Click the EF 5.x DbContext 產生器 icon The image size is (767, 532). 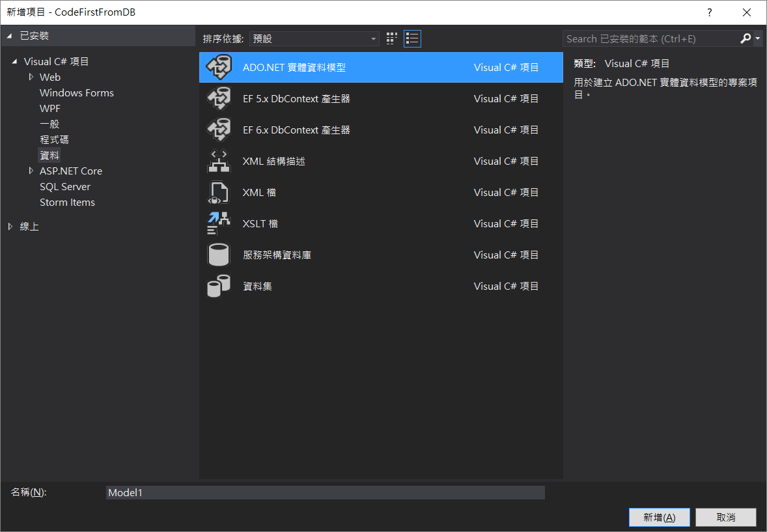point(219,98)
